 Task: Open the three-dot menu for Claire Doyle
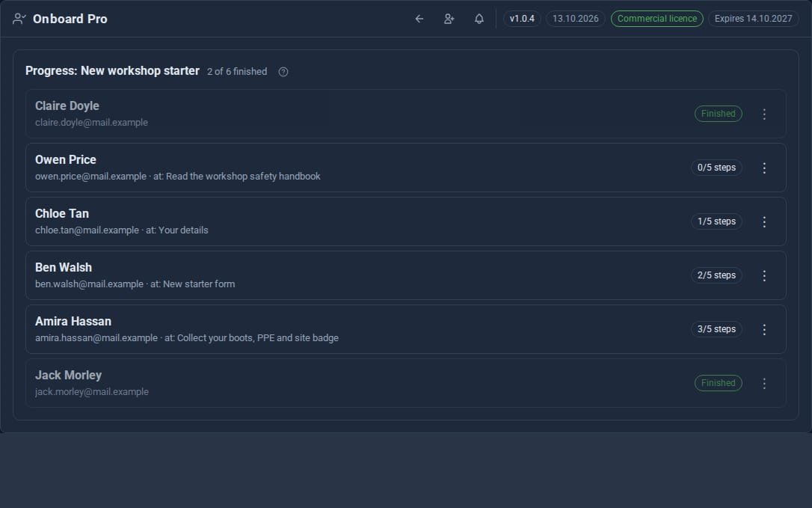764,114
